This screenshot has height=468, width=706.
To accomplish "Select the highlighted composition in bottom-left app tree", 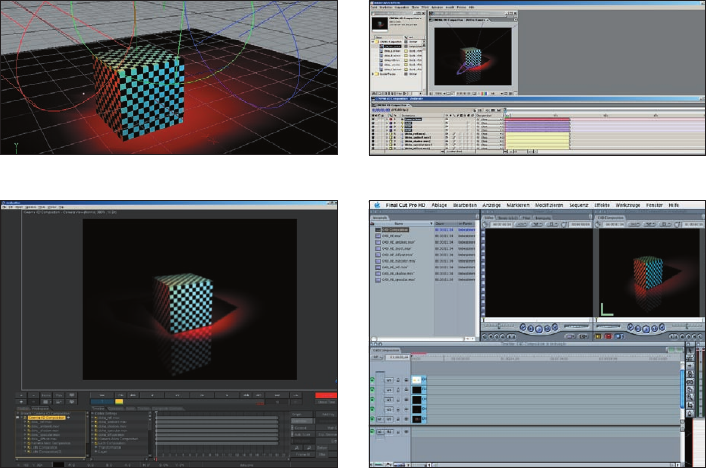I will (47, 418).
